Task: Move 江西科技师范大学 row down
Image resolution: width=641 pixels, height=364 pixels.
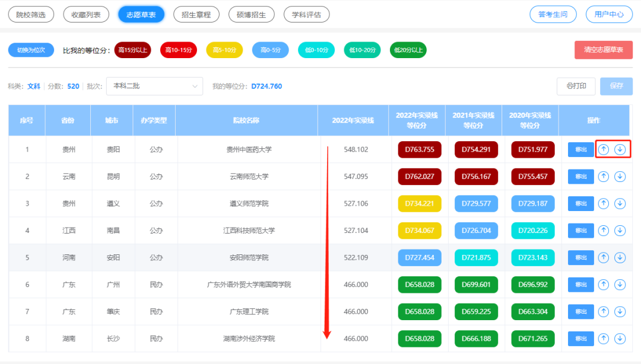Action: pos(620,231)
